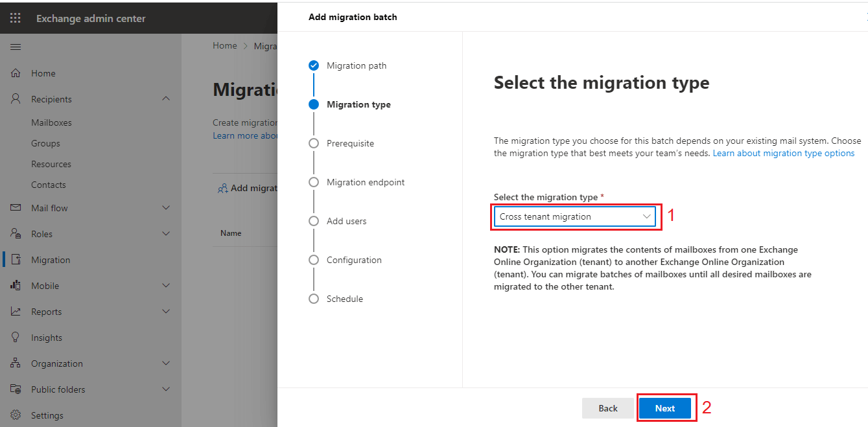Open the Cross tenant migration dropdown
Viewport: 868px width, 427px height.
[x=574, y=216]
